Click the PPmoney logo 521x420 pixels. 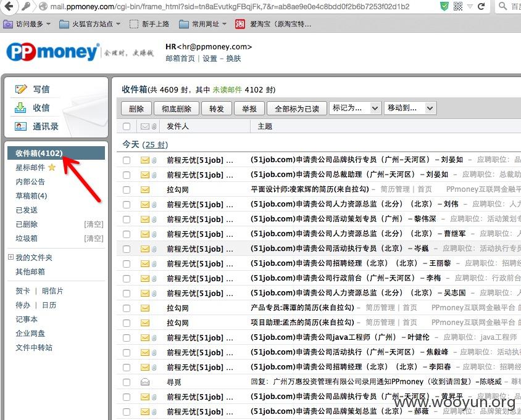tap(52, 52)
